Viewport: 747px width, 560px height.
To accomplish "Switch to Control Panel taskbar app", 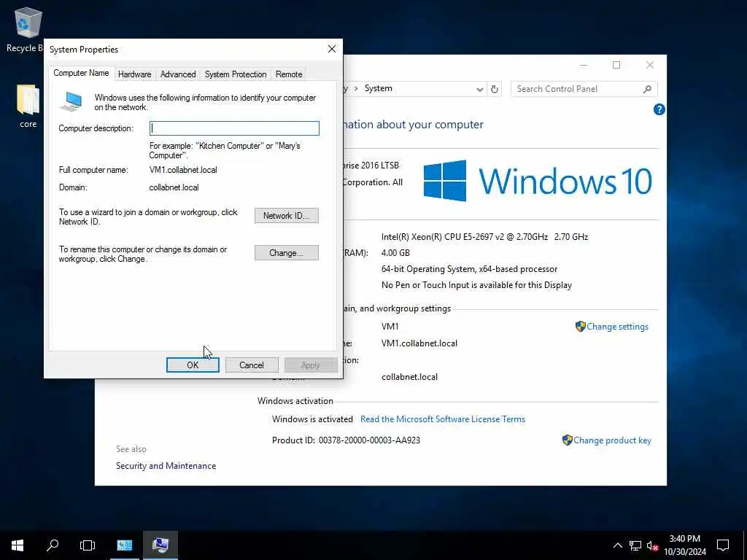I will click(125, 545).
